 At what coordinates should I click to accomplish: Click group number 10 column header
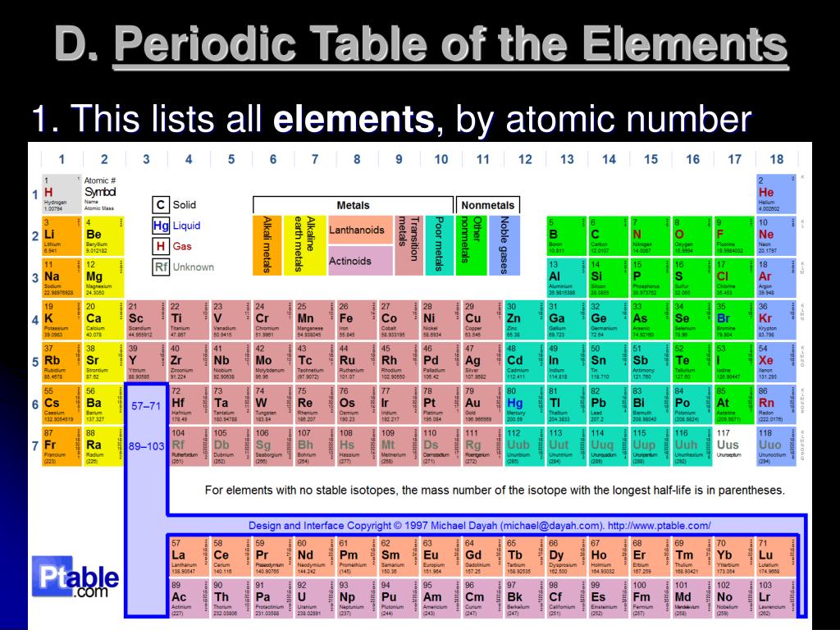point(441,159)
